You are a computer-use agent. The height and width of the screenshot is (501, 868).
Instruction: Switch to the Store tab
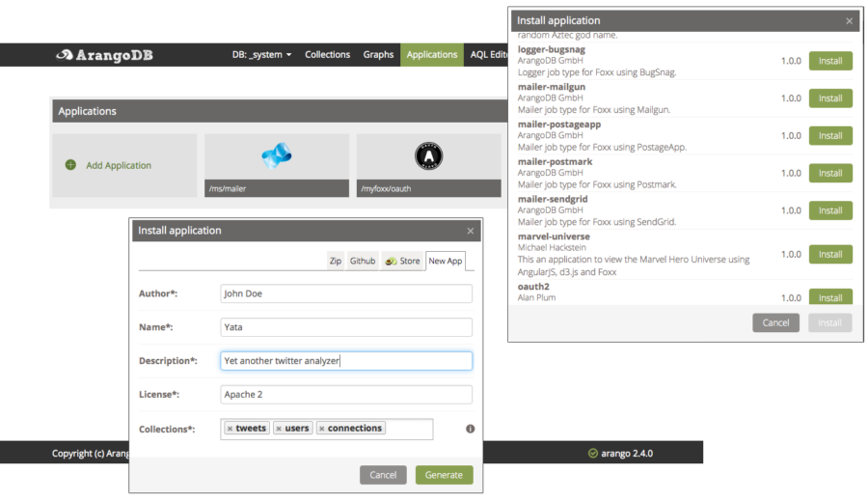(x=402, y=261)
